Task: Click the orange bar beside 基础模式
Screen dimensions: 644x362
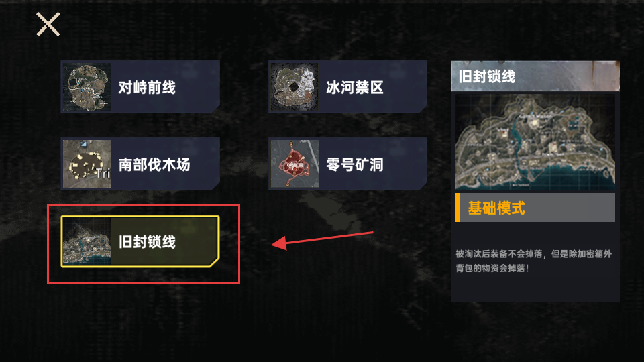Action: tap(458, 208)
